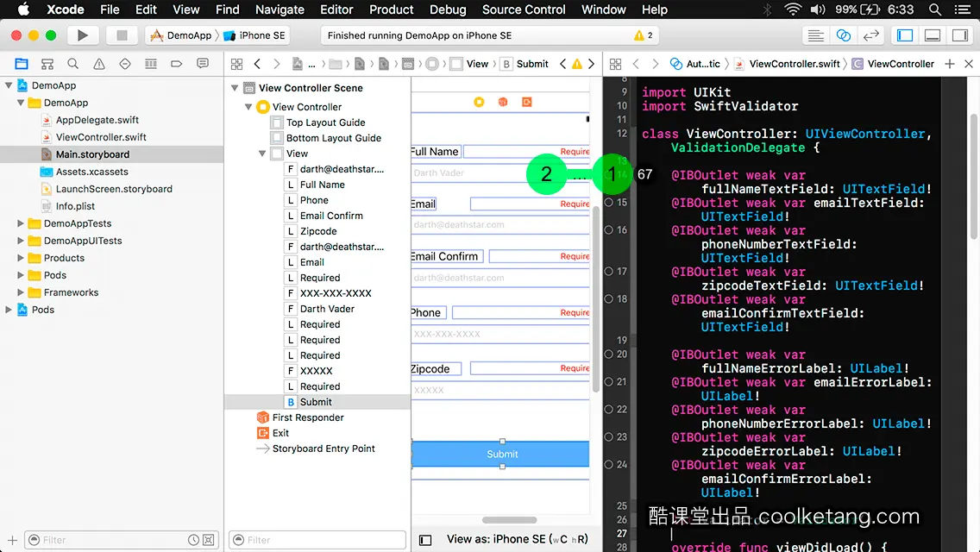Viewport: 980px width, 552px height.
Task: Open the Navigate menu
Action: coord(280,9)
